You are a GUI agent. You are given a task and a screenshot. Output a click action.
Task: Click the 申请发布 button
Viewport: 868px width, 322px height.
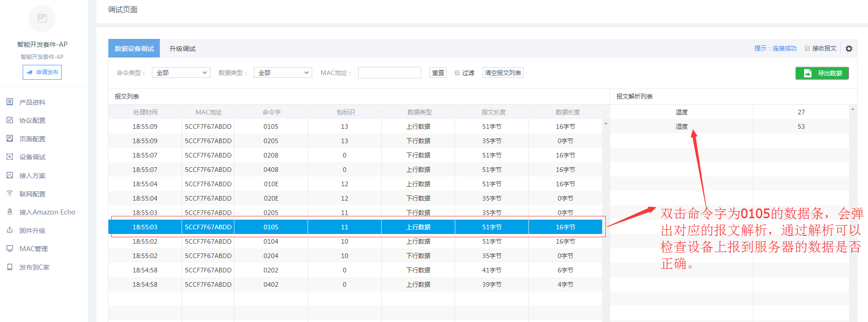(x=42, y=72)
